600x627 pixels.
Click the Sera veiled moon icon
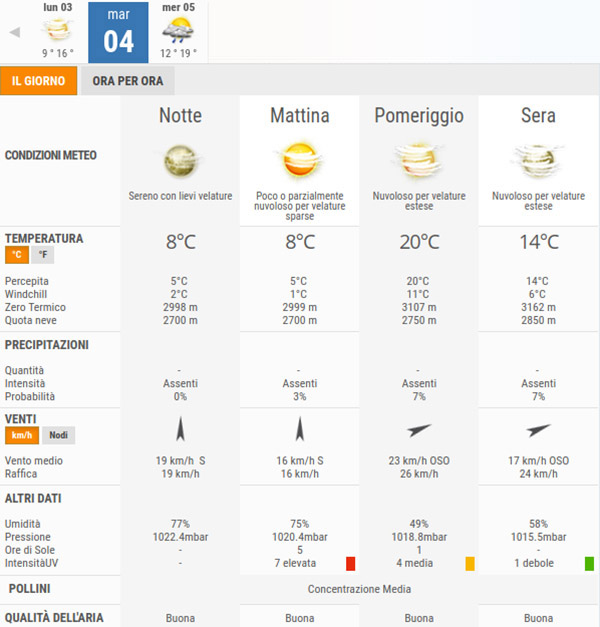pos(538,161)
